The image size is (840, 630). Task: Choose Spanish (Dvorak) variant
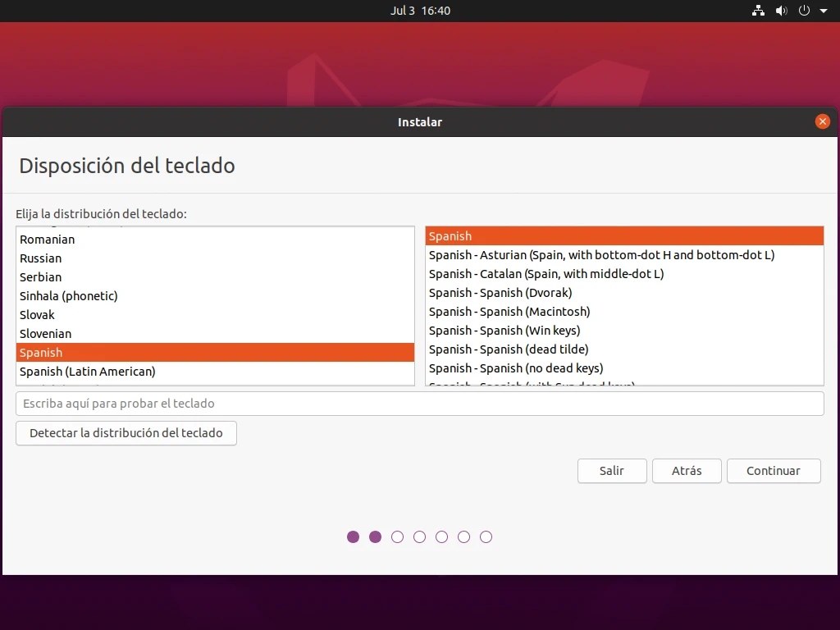click(500, 293)
